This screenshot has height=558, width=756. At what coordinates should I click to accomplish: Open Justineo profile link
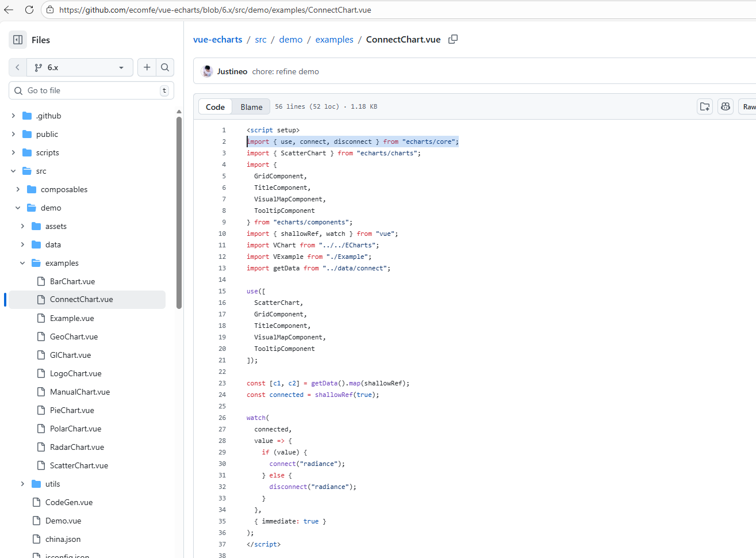point(232,71)
